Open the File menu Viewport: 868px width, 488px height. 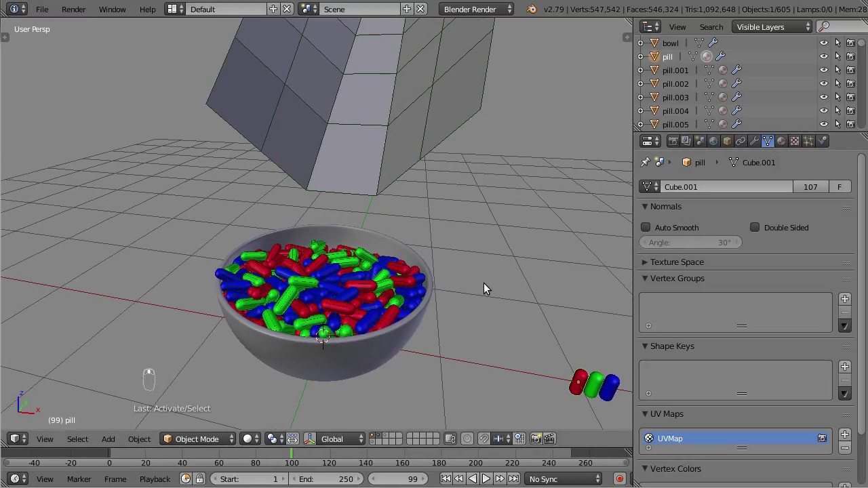pos(42,9)
